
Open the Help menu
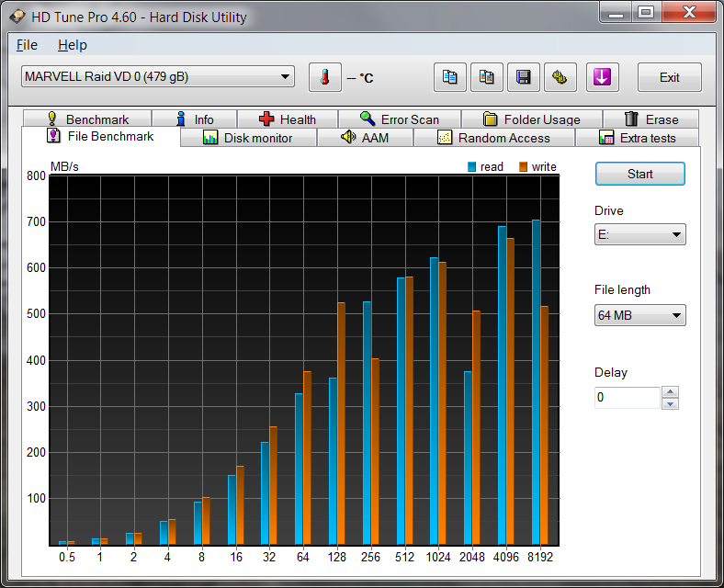(x=72, y=45)
